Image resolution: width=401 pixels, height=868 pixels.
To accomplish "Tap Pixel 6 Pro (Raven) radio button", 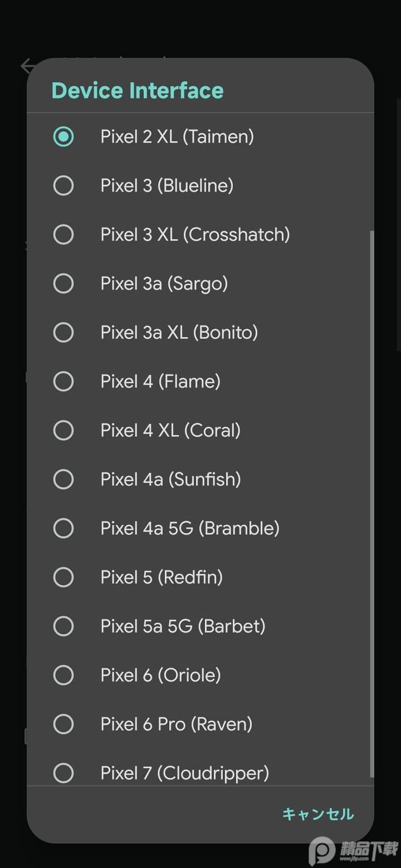I will coord(63,724).
